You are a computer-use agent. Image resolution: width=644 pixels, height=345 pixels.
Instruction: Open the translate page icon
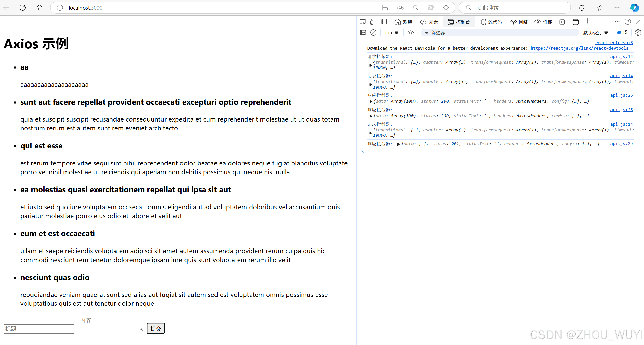click(x=400, y=8)
